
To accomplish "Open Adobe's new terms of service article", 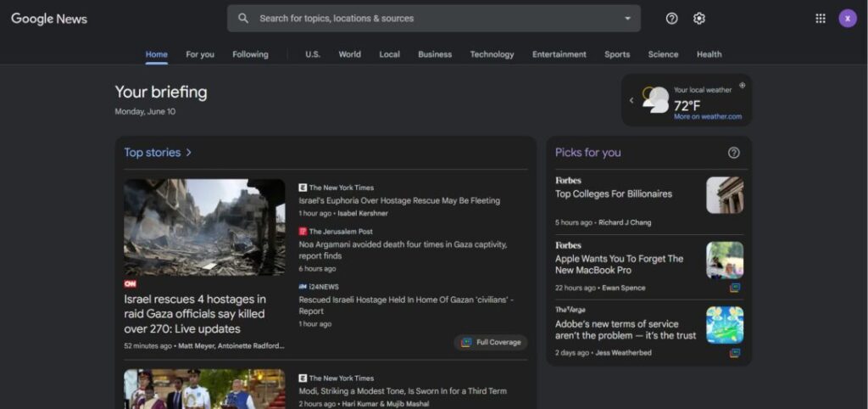I will (626, 330).
